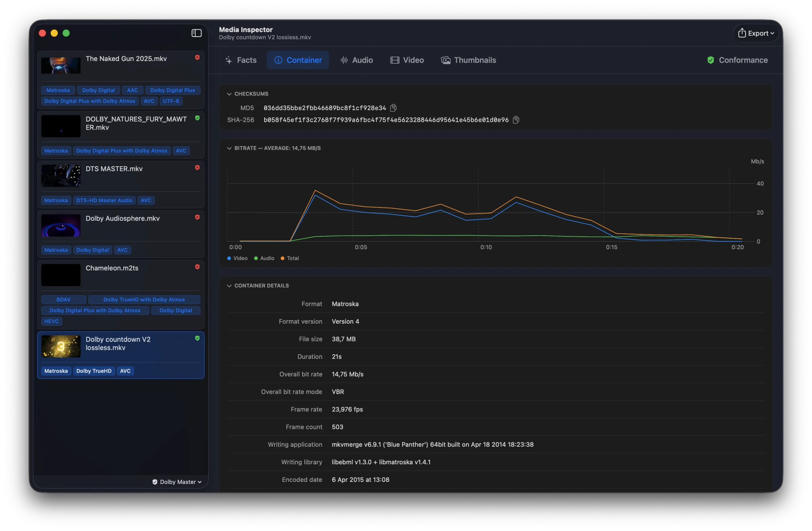
Task: Click the red status icon on Chameleon.m2ts
Action: tap(197, 267)
